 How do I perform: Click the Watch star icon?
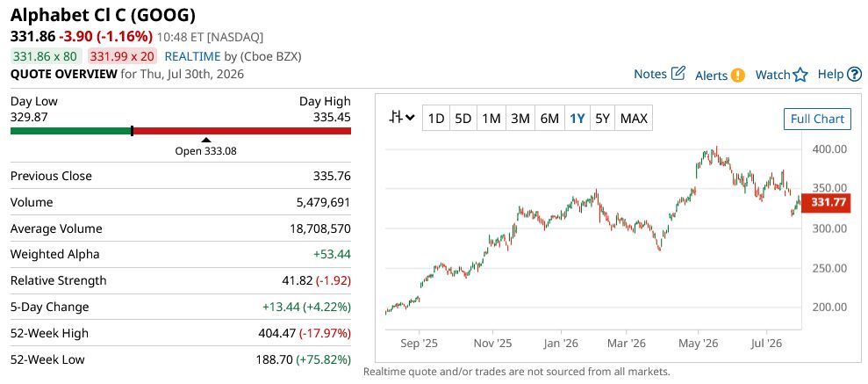[800, 75]
